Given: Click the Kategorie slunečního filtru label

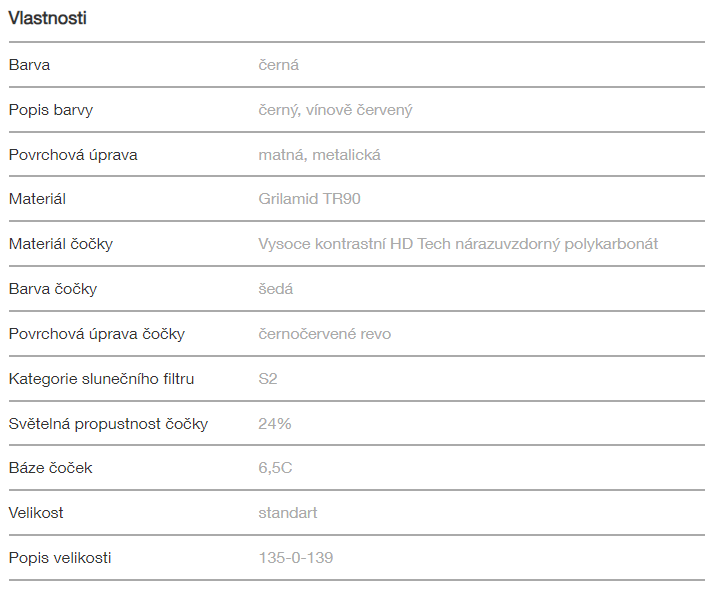Looking at the screenshot, I should [101, 379].
